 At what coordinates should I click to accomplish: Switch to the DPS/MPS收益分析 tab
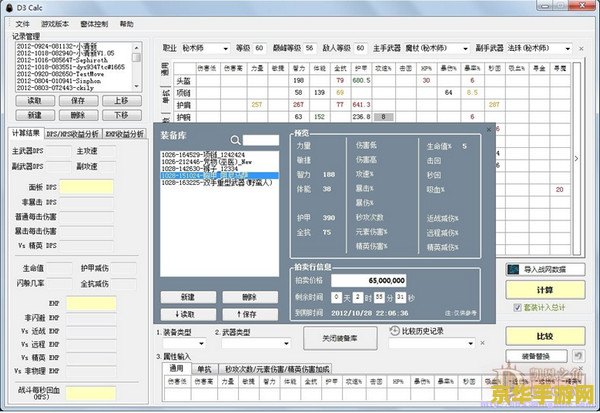tap(72, 134)
